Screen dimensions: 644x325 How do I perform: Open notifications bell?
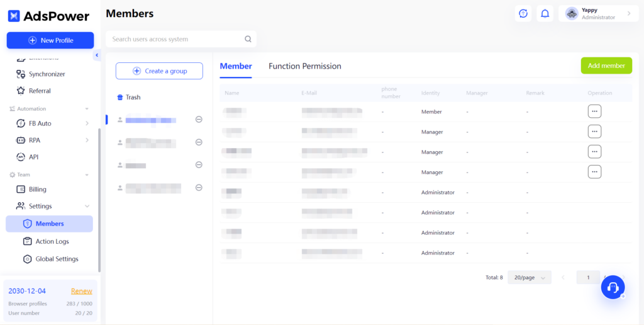(x=545, y=14)
